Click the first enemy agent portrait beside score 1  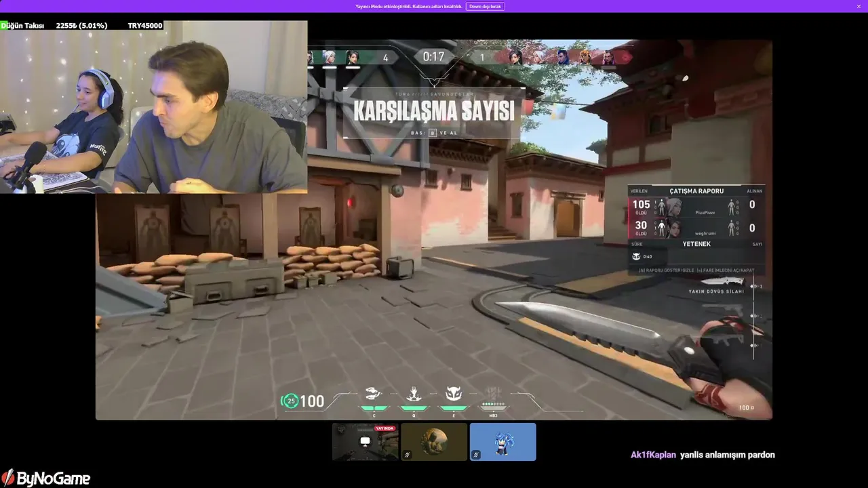click(x=515, y=58)
